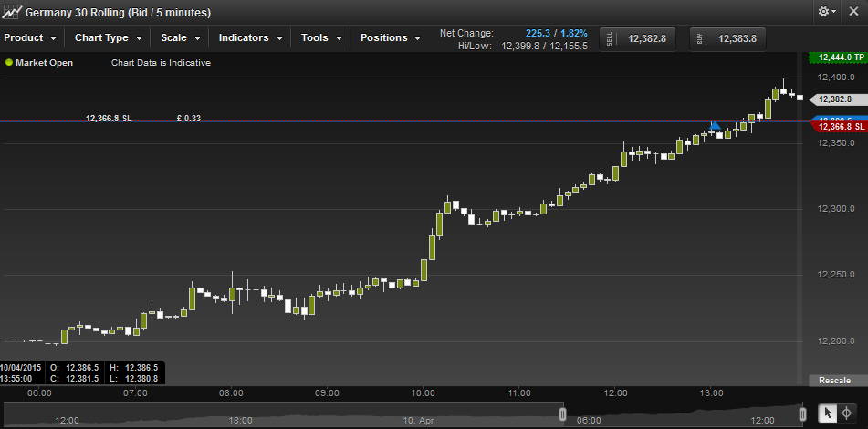Click the green 12,444.0 TP price tag
868x429 pixels.
[x=834, y=58]
